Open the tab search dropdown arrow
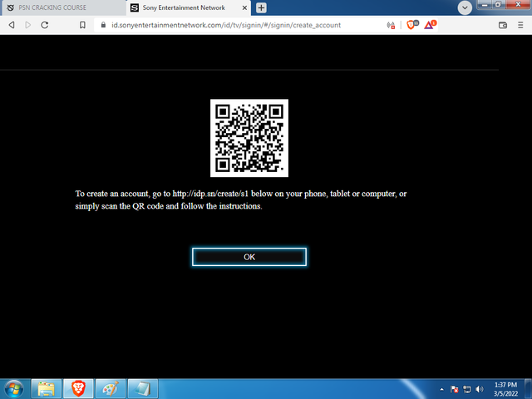This screenshot has height=399, width=532. tap(465, 7)
